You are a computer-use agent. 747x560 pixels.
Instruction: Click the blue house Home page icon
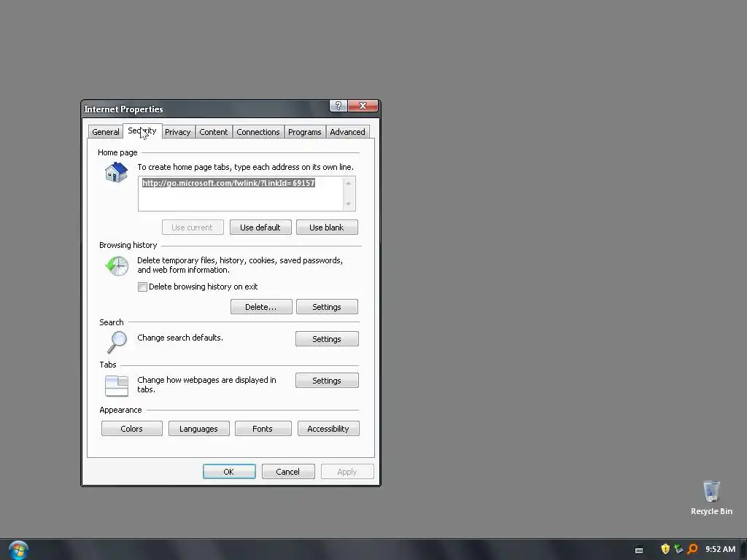pyautogui.click(x=116, y=172)
